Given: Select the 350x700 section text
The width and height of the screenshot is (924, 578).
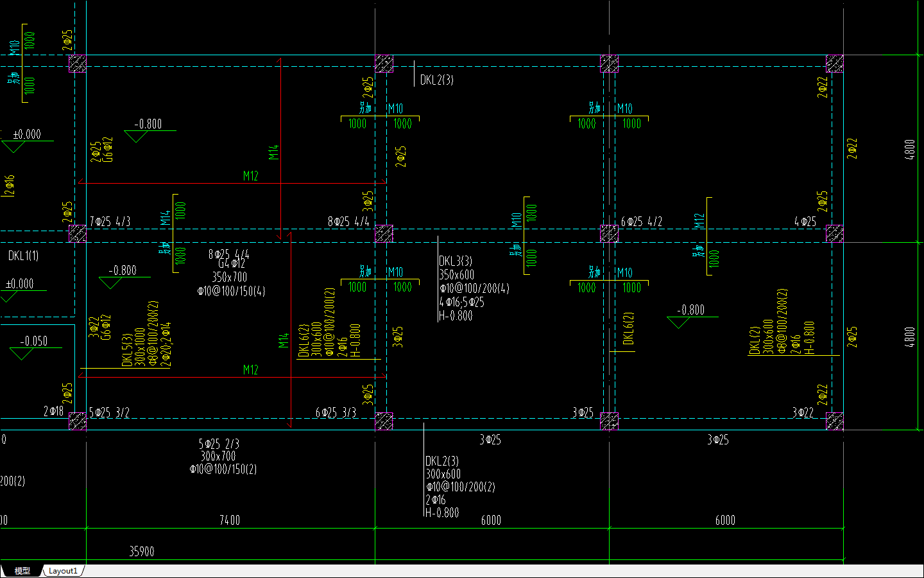Looking at the screenshot, I should click(x=230, y=277).
